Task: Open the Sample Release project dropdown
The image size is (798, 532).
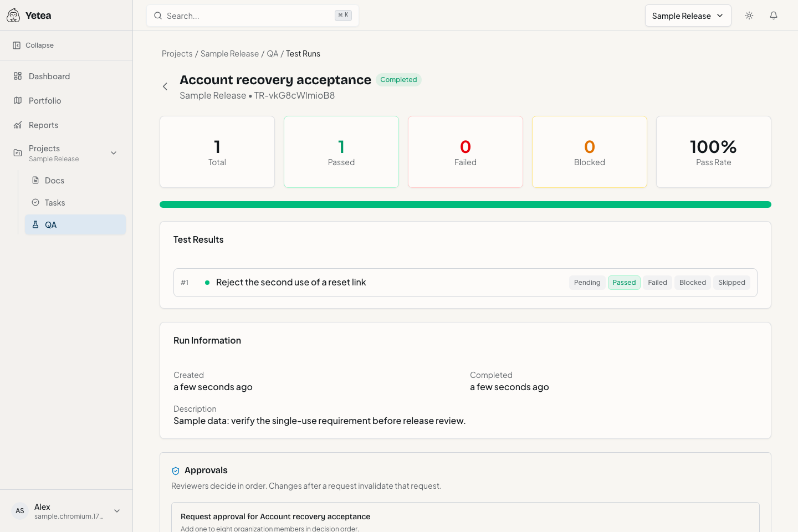Action: (x=688, y=16)
